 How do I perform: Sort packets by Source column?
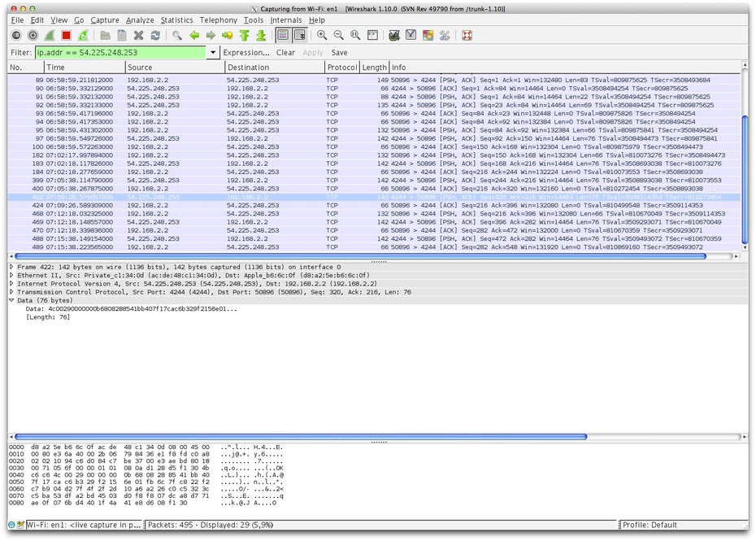click(175, 67)
